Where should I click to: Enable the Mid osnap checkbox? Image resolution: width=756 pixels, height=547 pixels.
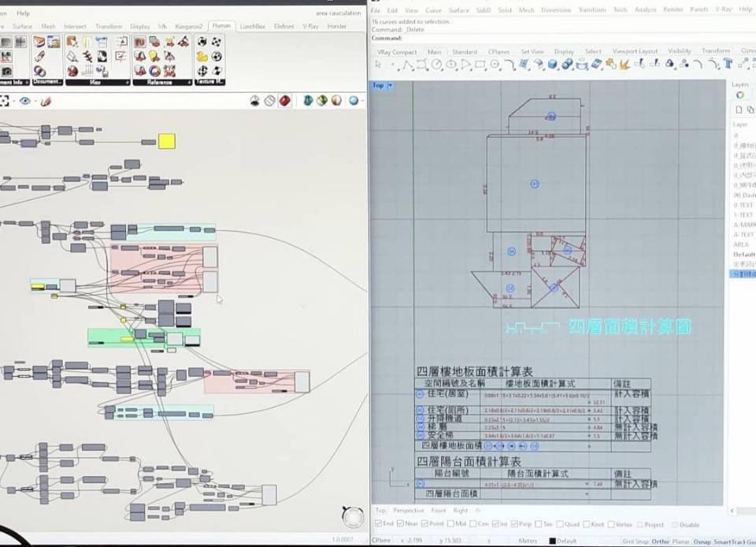coord(450,524)
